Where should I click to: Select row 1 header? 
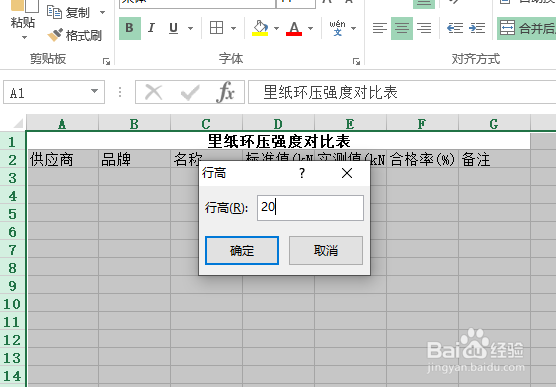12,141
